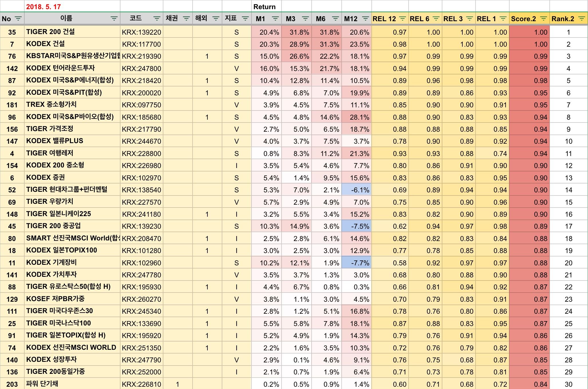The image size is (588, 389).
Task: Click the code cell KRX:219390
Action: [x=142, y=56]
